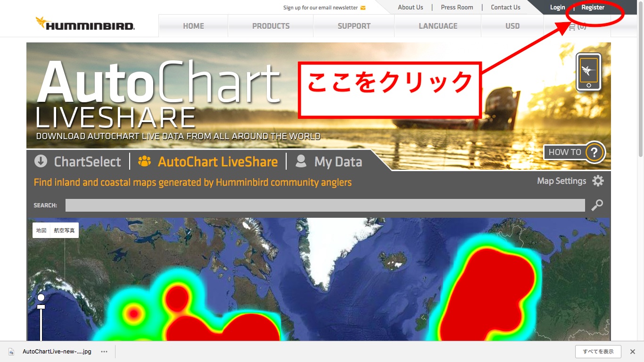The height and width of the screenshot is (362, 644).
Task: Click the My Data person icon
Action: coord(301,162)
